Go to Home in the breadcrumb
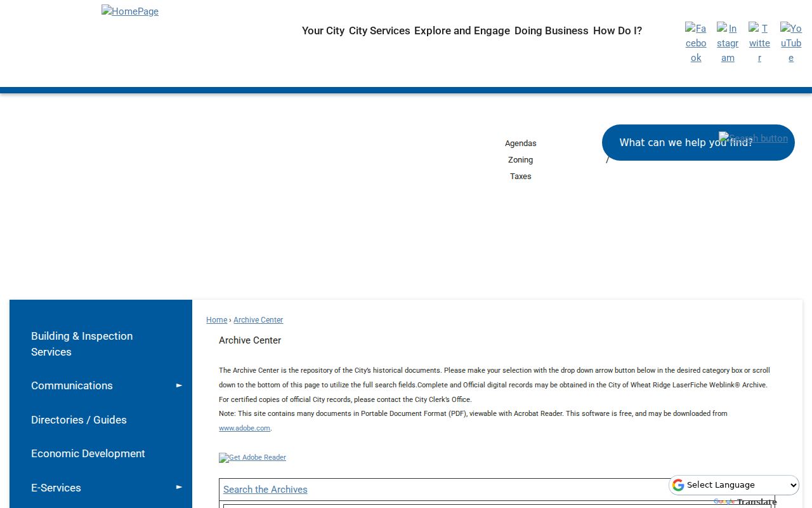Screen dimensions: 812x508 216,320
